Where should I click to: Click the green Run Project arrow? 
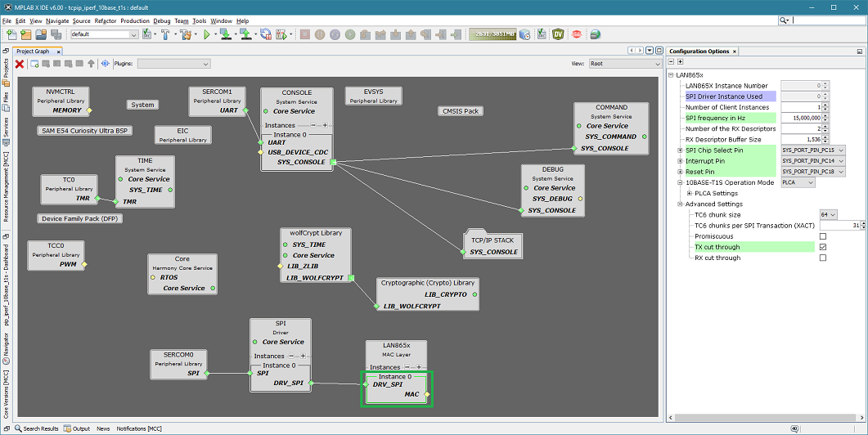pos(206,34)
